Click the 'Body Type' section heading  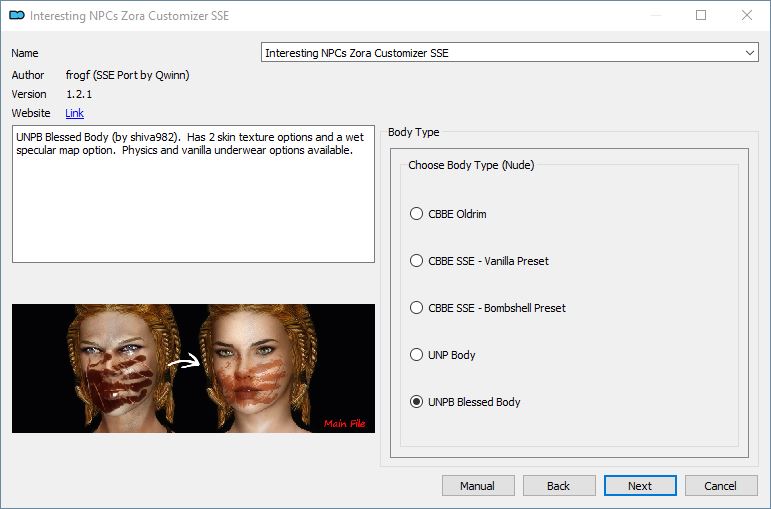pos(414,132)
